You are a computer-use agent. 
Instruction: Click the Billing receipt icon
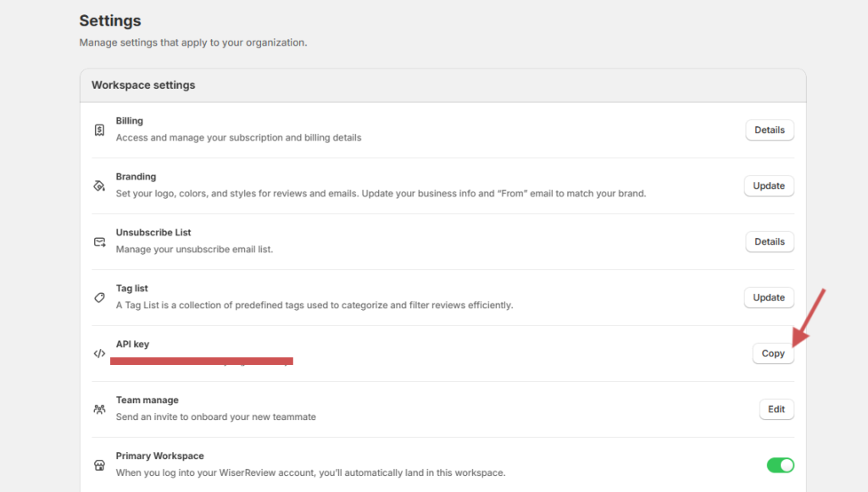click(99, 130)
